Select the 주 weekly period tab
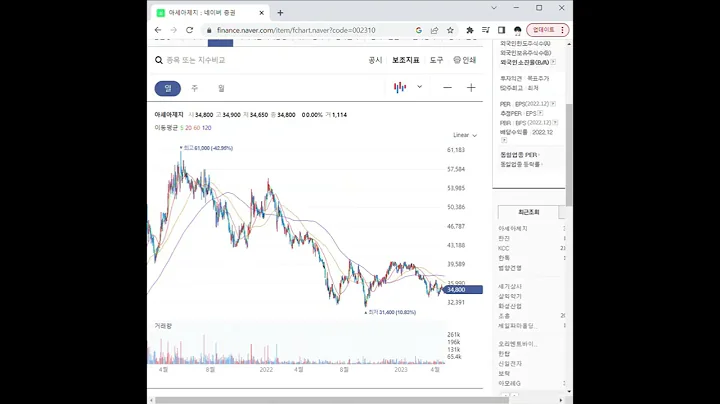The width and height of the screenshot is (720, 404). pos(195,88)
